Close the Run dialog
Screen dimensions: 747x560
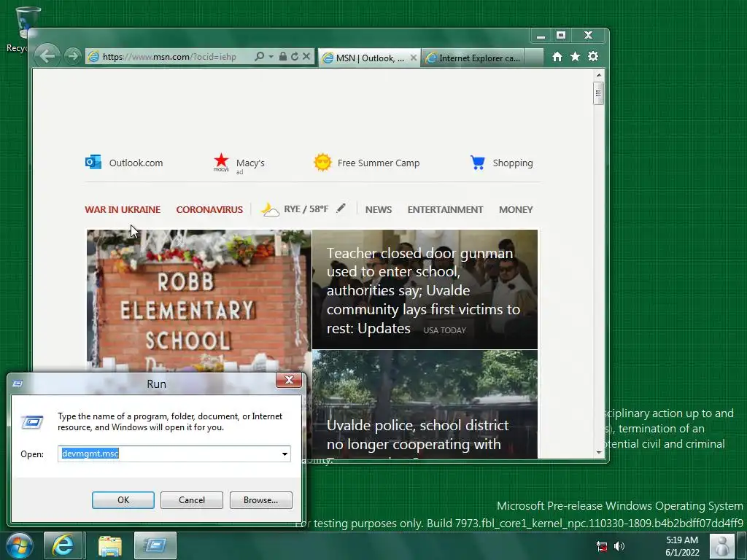pyautogui.click(x=289, y=380)
